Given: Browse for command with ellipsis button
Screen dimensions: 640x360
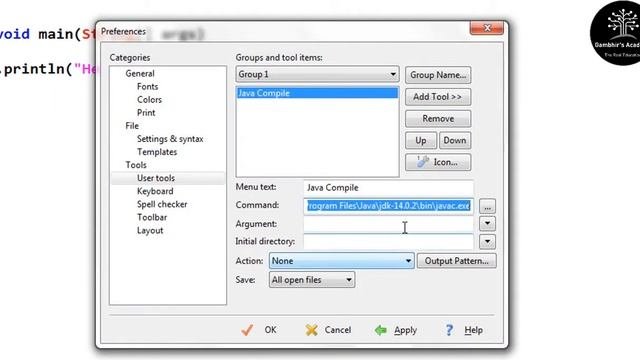Looking at the screenshot, I should pyautogui.click(x=487, y=206).
